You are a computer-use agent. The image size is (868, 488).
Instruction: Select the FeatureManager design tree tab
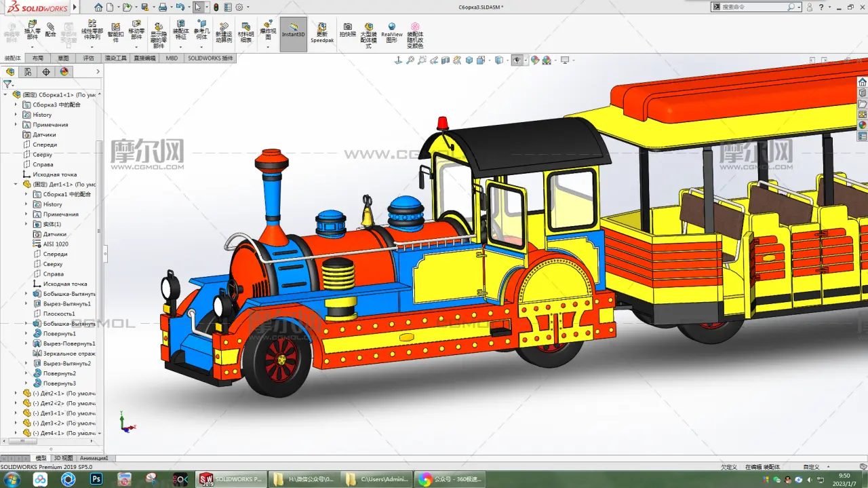coord(10,71)
